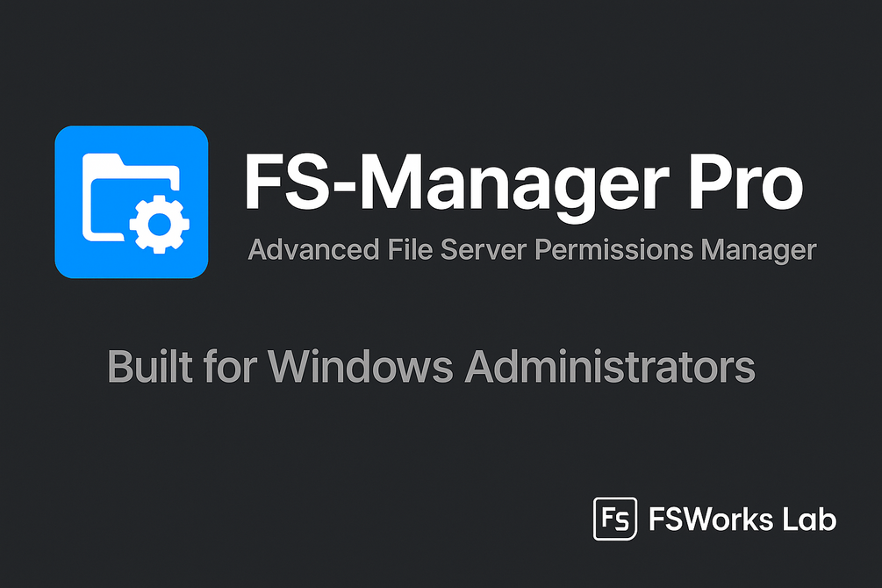
Task: Click the white folder shape in app icon
Action: click(x=114, y=189)
